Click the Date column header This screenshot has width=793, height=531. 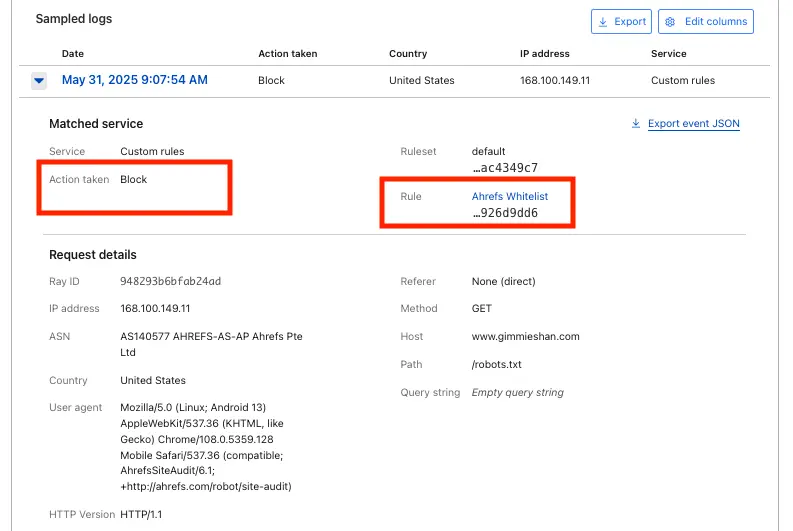(73, 54)
